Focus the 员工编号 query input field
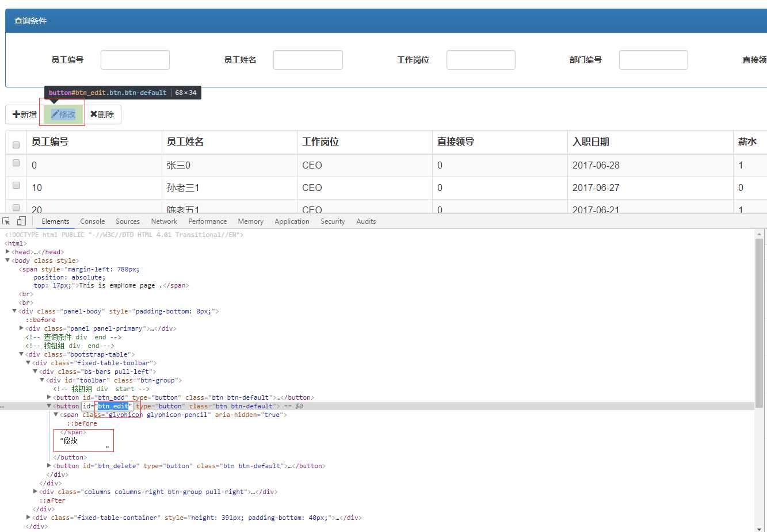 [x=135, y=60]
